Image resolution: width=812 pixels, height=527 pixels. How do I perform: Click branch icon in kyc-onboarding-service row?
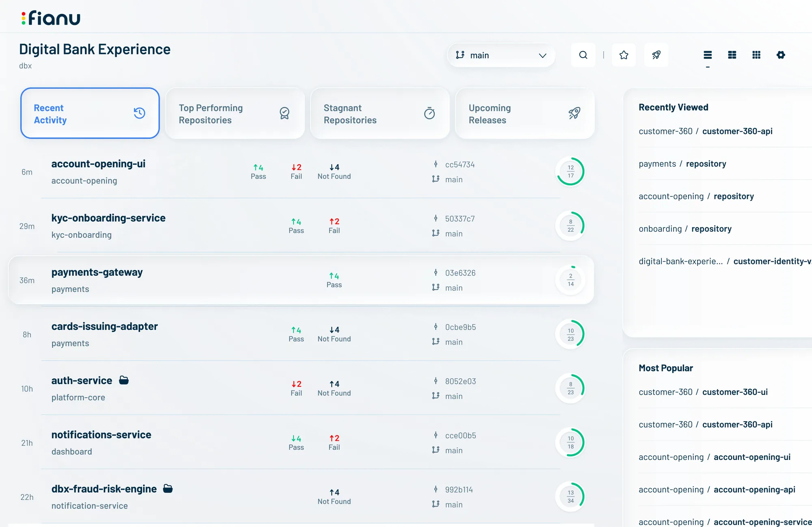pyautogui.click(x=436, y=233)
